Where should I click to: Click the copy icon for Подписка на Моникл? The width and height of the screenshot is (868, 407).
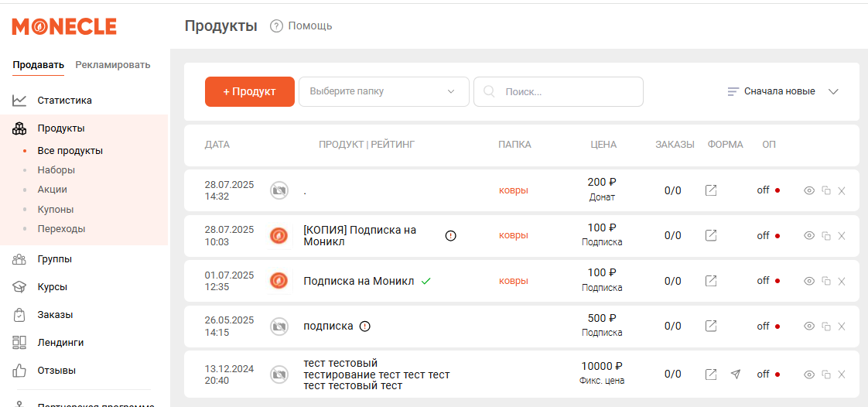[825, 282]
